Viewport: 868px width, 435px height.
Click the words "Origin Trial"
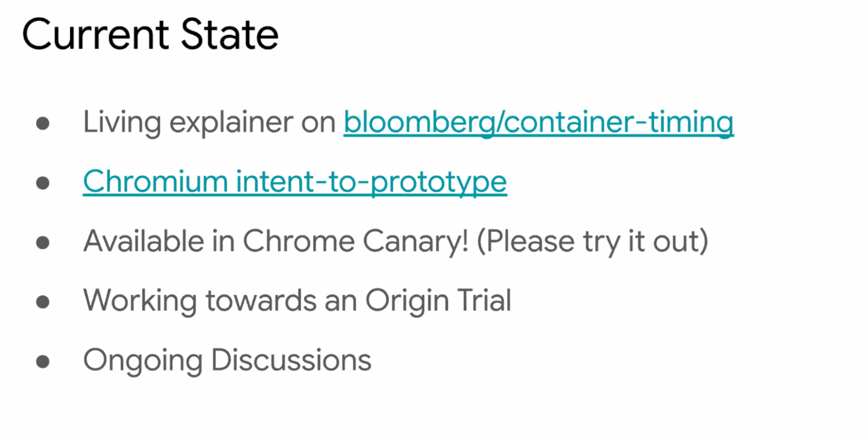438,301
